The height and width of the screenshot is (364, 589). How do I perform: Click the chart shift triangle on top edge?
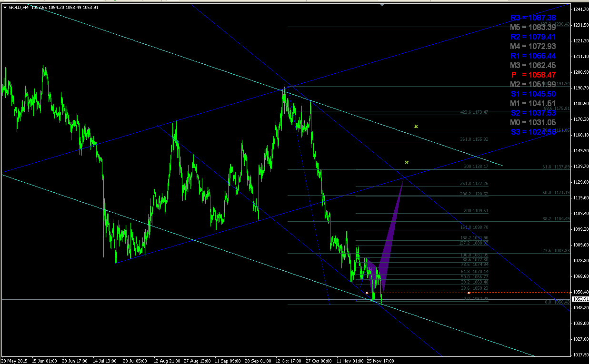click(381, 5)
